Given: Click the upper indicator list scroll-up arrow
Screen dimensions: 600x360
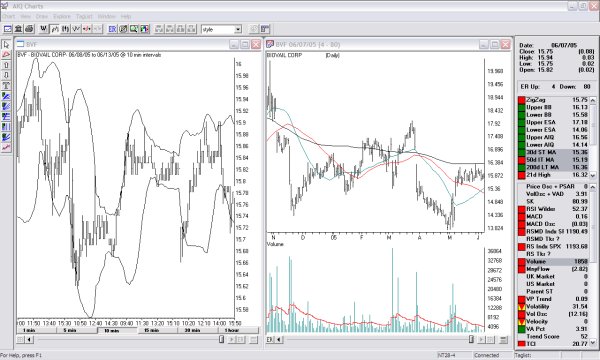Looking at the screenshot, I should tap(593, 100).
